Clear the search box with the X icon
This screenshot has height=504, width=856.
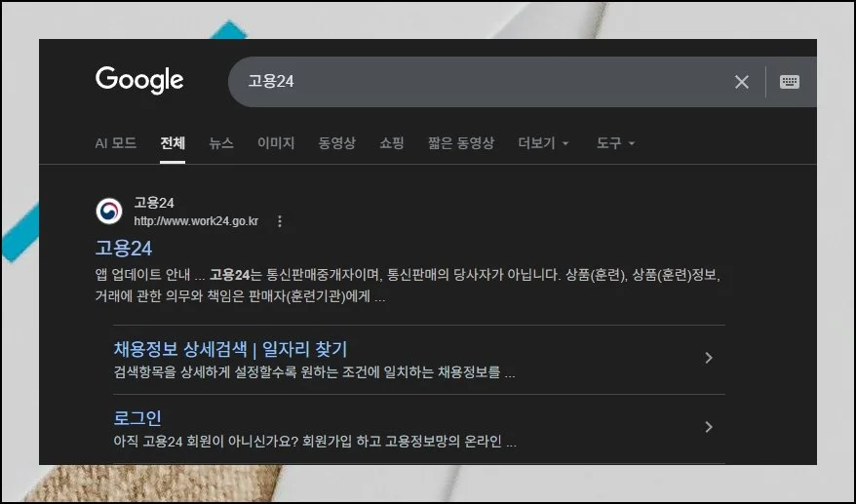click(x=742, y=82)
